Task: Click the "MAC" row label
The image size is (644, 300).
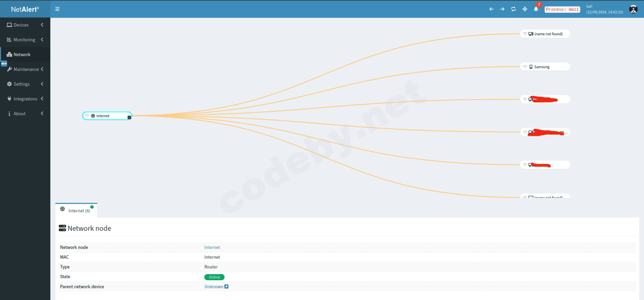Action: [64, 257]
